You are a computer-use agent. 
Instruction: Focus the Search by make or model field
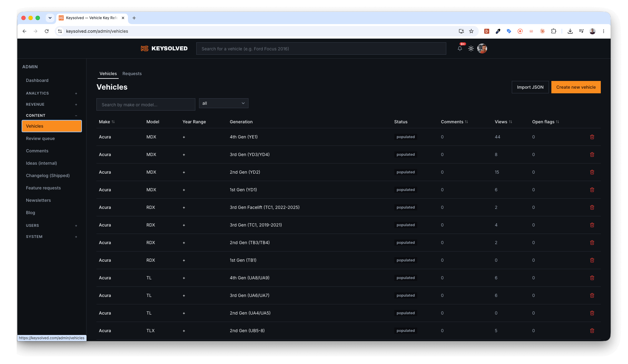coord(146,104)
